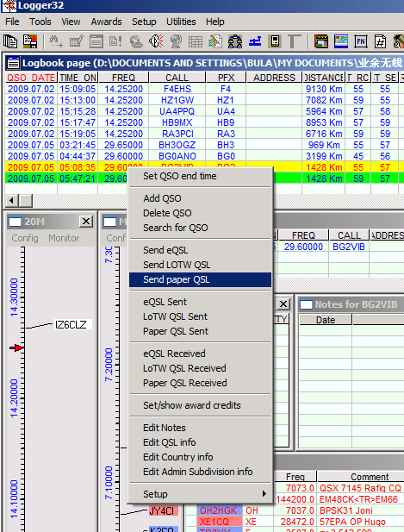Click the red frequency arrow marker on 20M scale
Viewport: 404px width, 532px height.
pyautogui.click(x=16, y=347)
